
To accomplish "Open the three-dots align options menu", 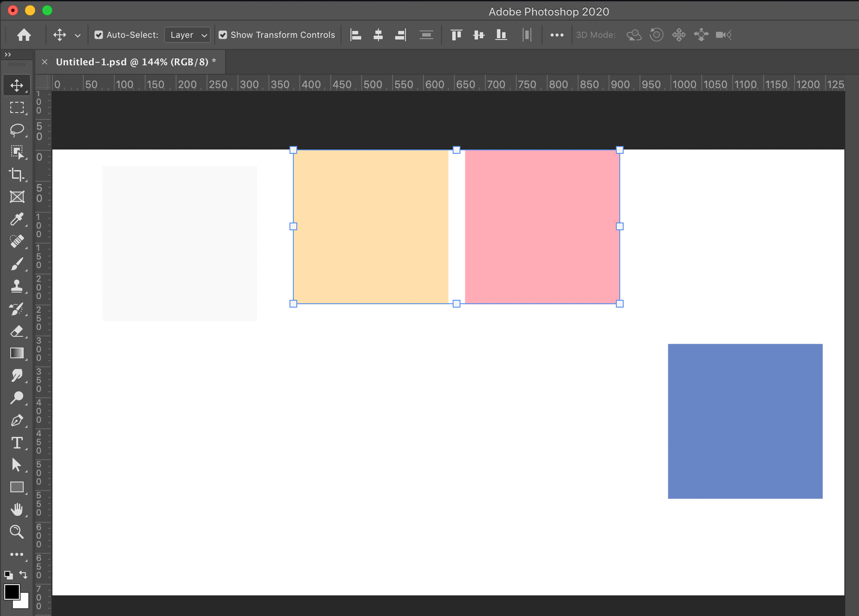I will [x=557, y=35].
